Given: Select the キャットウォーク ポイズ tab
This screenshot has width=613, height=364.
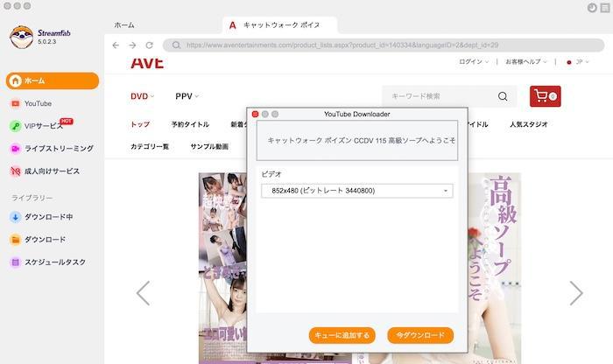Looking at the screenshot, I should click(280, 25).
